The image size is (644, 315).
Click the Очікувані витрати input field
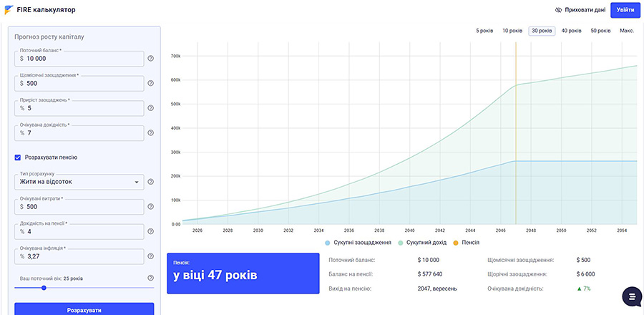pyautogui.click(x=79, y=207)
